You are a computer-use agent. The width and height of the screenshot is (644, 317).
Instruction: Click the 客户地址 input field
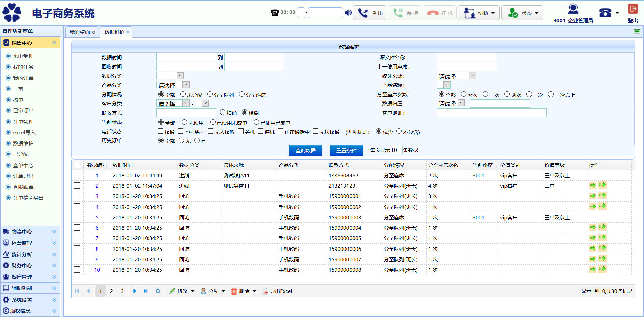tap(492, 113)
